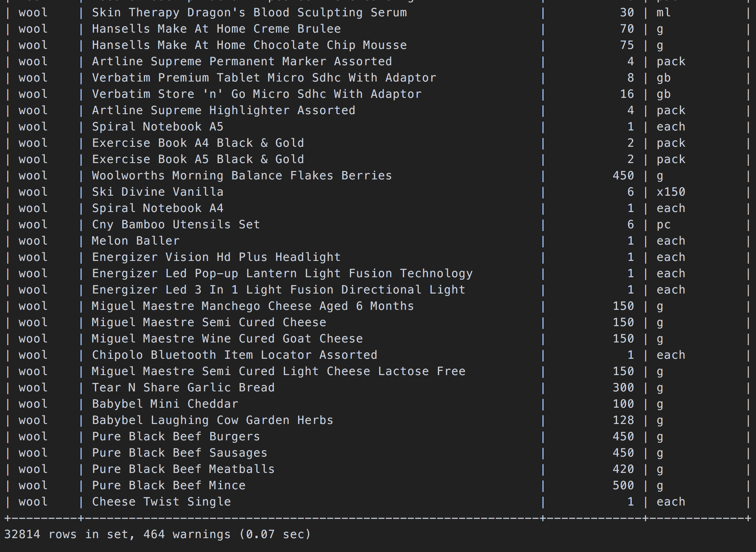Click 'Babybel Laughing Cow Garden Herbs' text
756x552 pixels.
point(213,420)
